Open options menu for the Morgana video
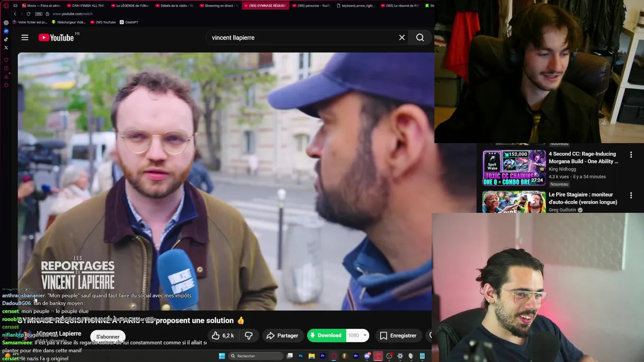This screenshot has height=362, width=644. 631,155
